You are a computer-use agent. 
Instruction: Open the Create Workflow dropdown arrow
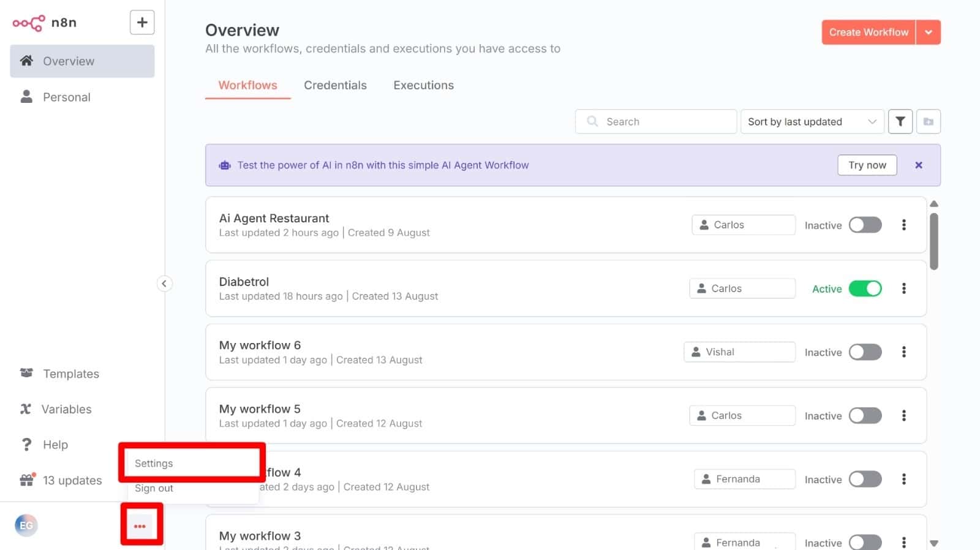coord(929,32)
